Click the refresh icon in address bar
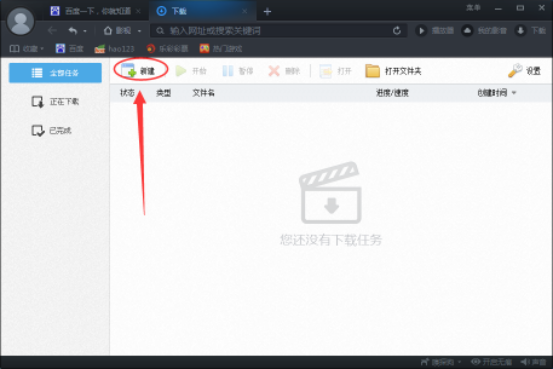 coord(397,31)
